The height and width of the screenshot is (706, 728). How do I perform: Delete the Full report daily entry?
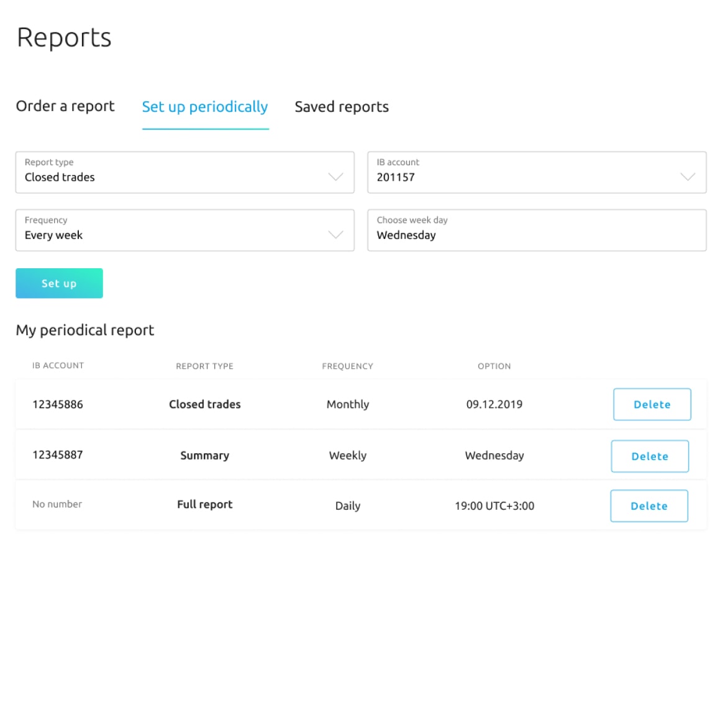(649, 506)
